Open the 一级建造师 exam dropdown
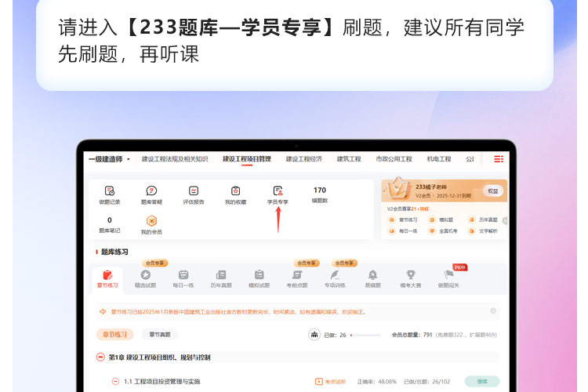Screen dimensions: 588x392 pyautogui.click(x=110, y=159)
